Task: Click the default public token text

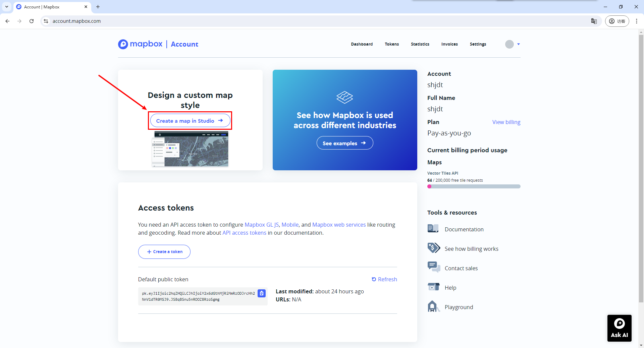Action: pos(198,296)
